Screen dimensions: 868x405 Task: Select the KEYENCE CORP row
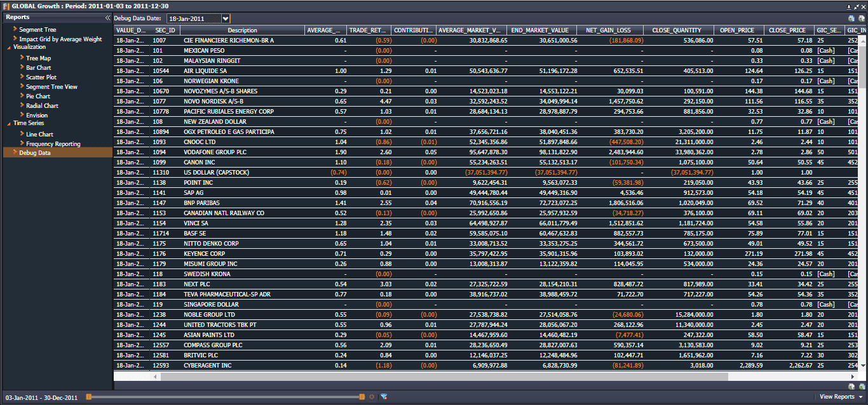pos(487,253)
